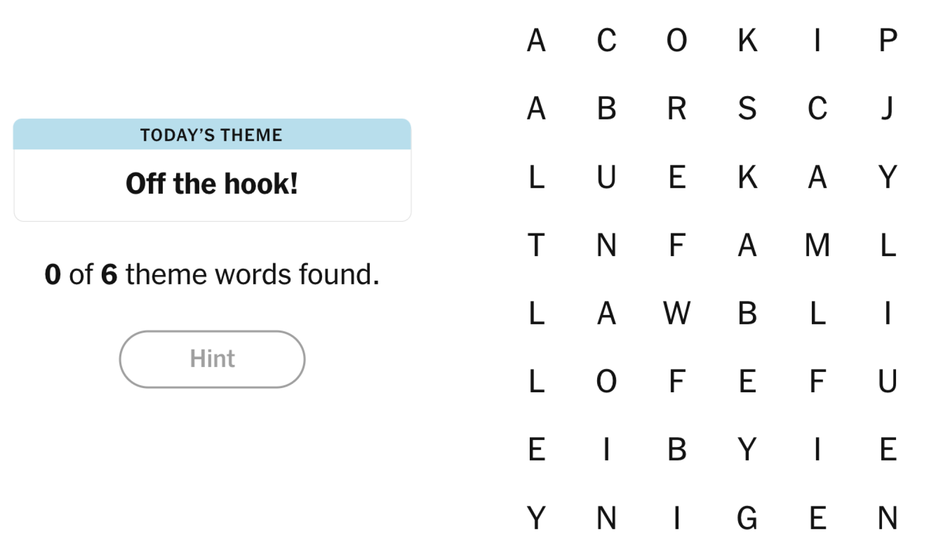Click the Hint button
The width and height of the screenshot is (929, 560).
[x=212, y=359]
